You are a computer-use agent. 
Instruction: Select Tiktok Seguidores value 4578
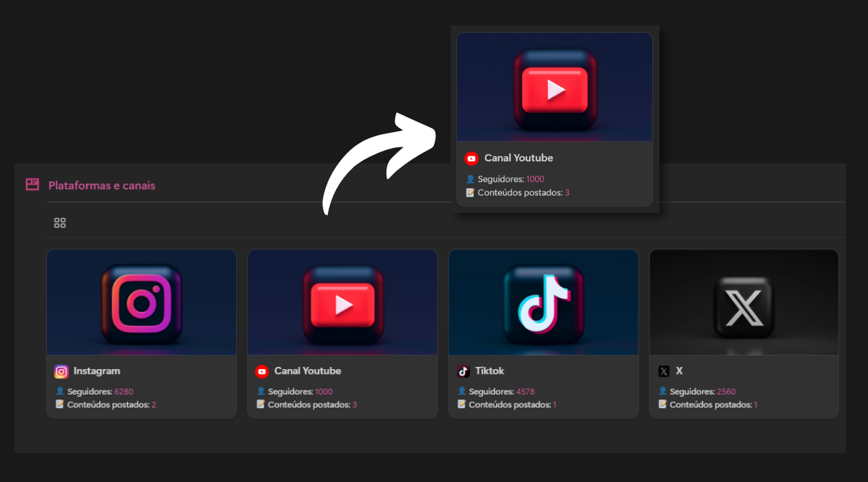click(526, 392)
